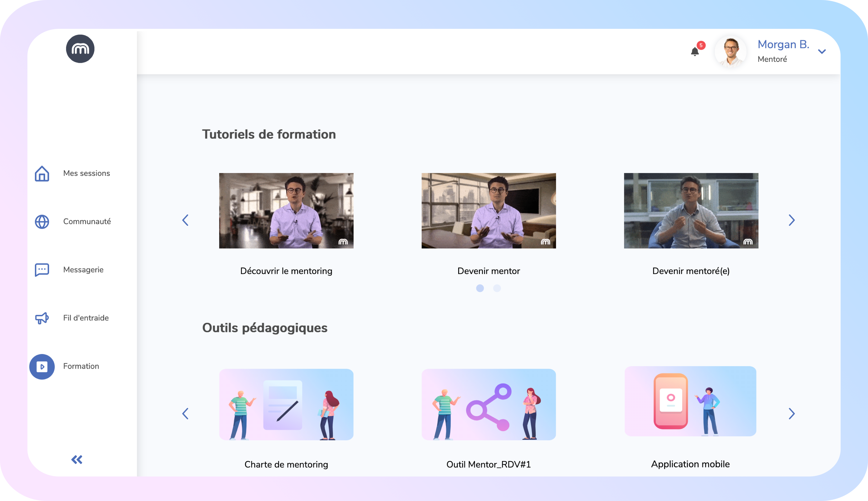
Task: Open Fil d'entraide menu item
Action: click(x=86, y=317)
